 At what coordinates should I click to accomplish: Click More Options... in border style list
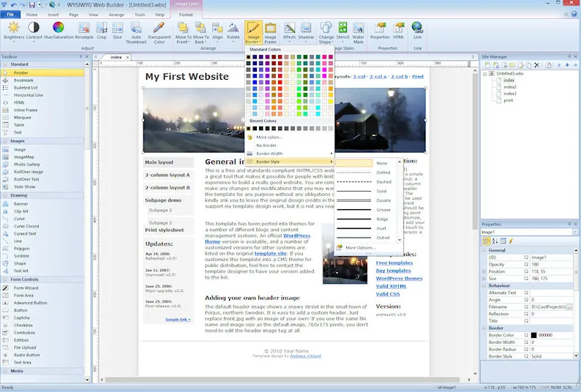tap(361, 247)
